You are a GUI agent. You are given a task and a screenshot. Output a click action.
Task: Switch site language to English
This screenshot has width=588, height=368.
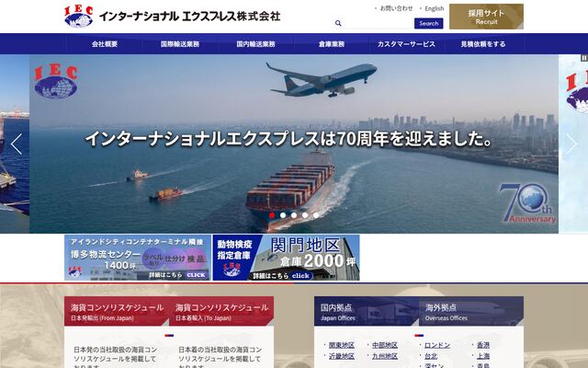coord(435,8)
